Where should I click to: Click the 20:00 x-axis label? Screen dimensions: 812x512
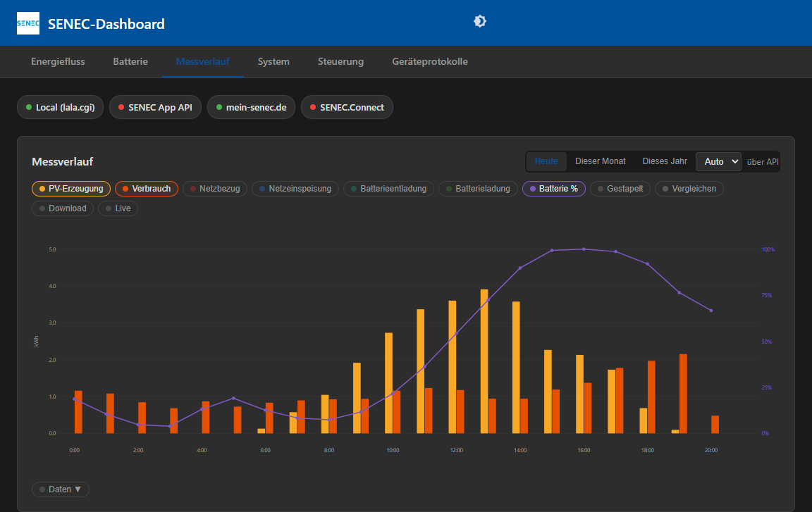711,451
